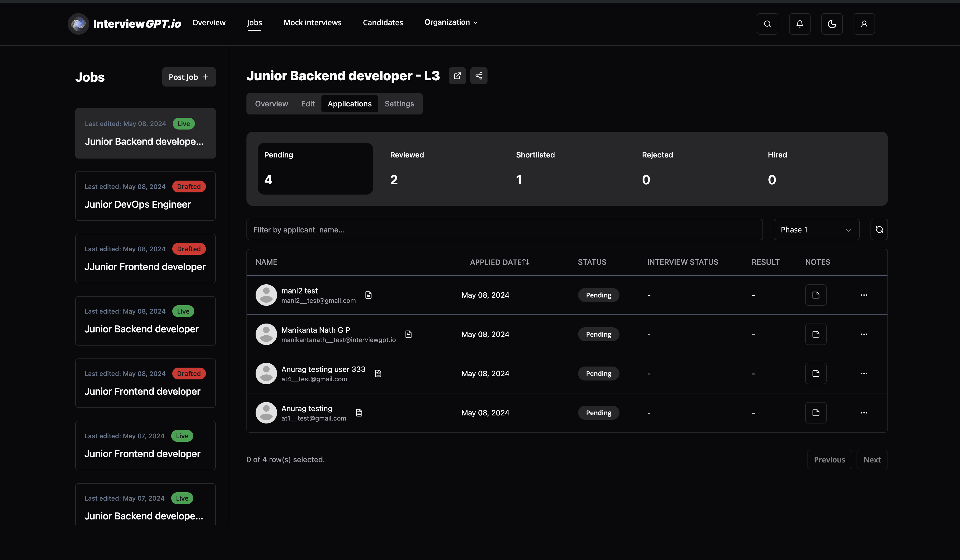This screenshot has height=560, width=960.
Task: Click the share job icon
Action: pos(479,76)
